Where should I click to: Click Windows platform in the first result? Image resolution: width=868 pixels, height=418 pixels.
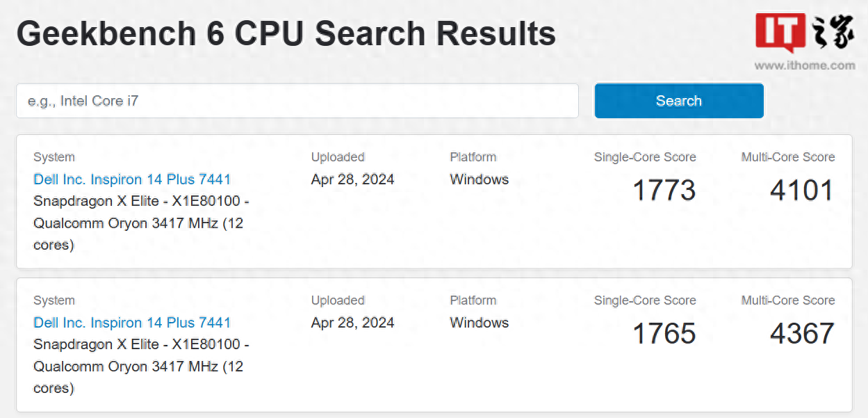[479, 179]
